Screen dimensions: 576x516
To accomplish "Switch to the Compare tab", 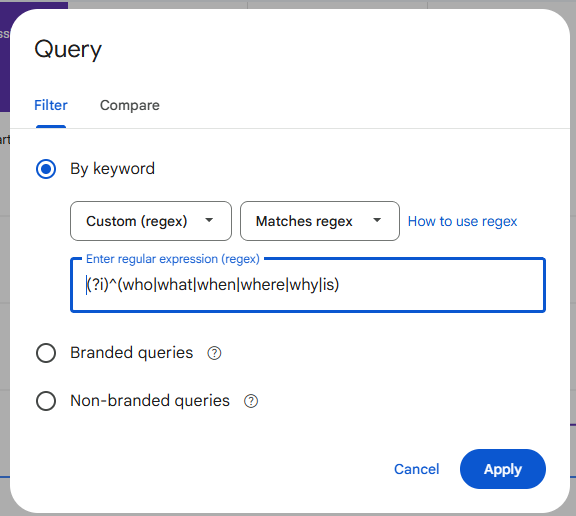I will pos(130,105).
